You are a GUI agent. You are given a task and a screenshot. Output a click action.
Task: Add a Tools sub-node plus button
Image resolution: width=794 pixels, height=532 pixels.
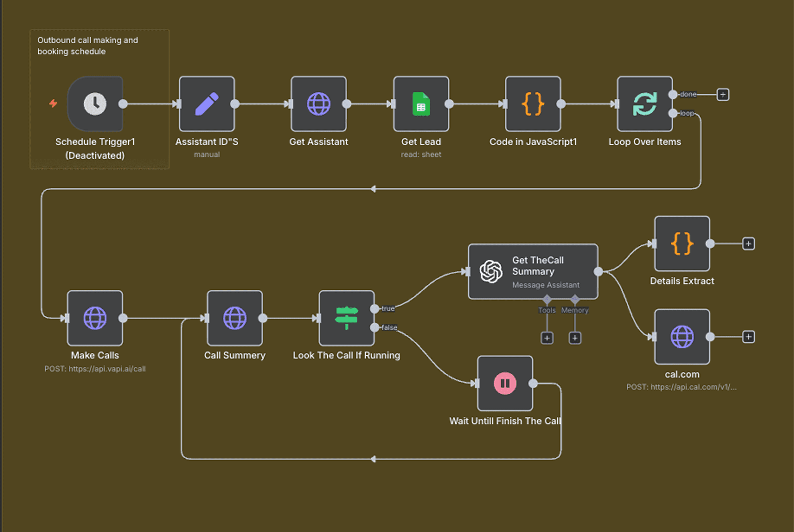click(x=547, y=338)
